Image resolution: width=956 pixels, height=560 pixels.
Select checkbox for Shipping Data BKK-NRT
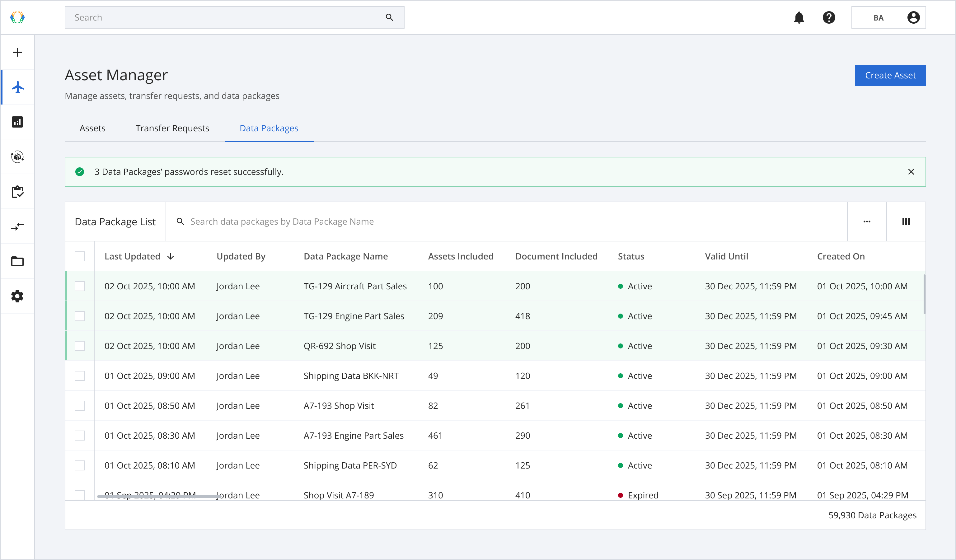80,376
